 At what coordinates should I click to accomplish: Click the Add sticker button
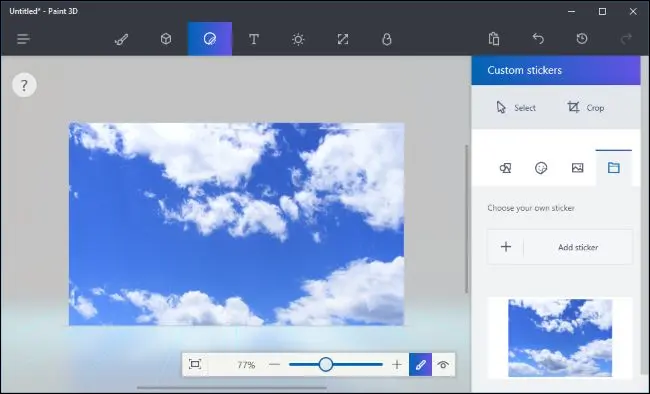tap(560, 247)
